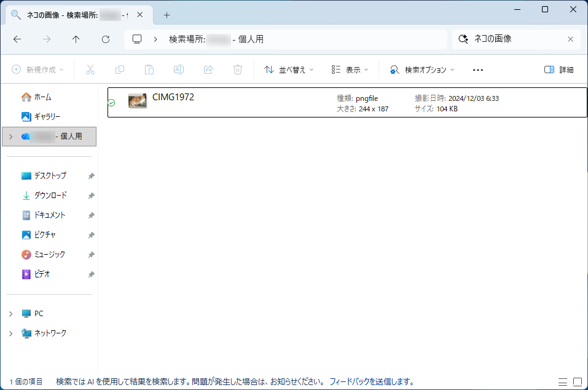Click the 共有 (share) icon
The height and width of the screenshot is (390, 588).
(208, 70)
